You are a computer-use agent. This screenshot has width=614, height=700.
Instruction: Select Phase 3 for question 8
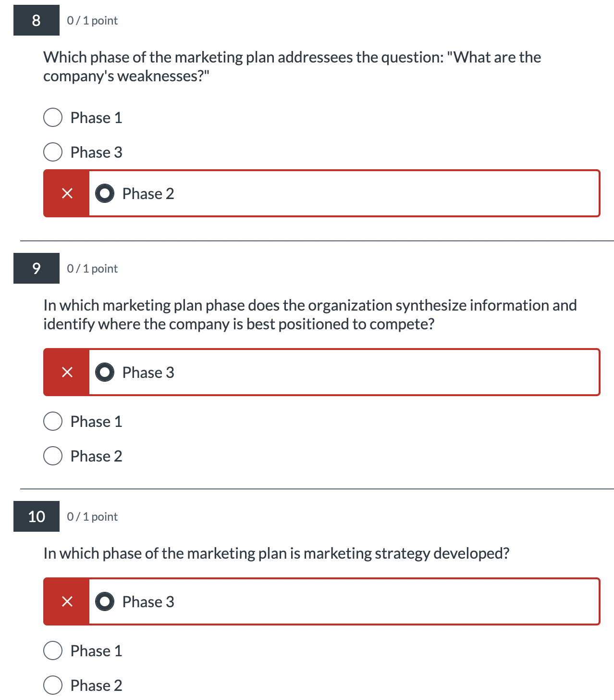pos(52,152)
